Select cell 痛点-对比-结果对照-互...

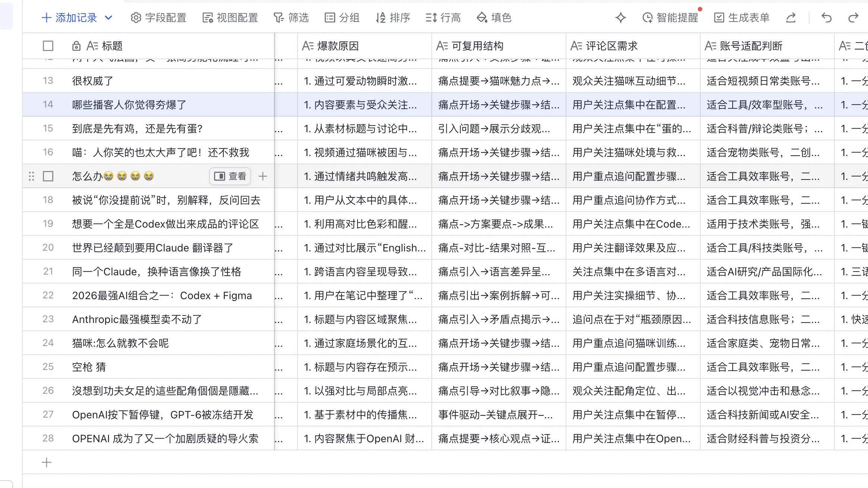point(499,248)
